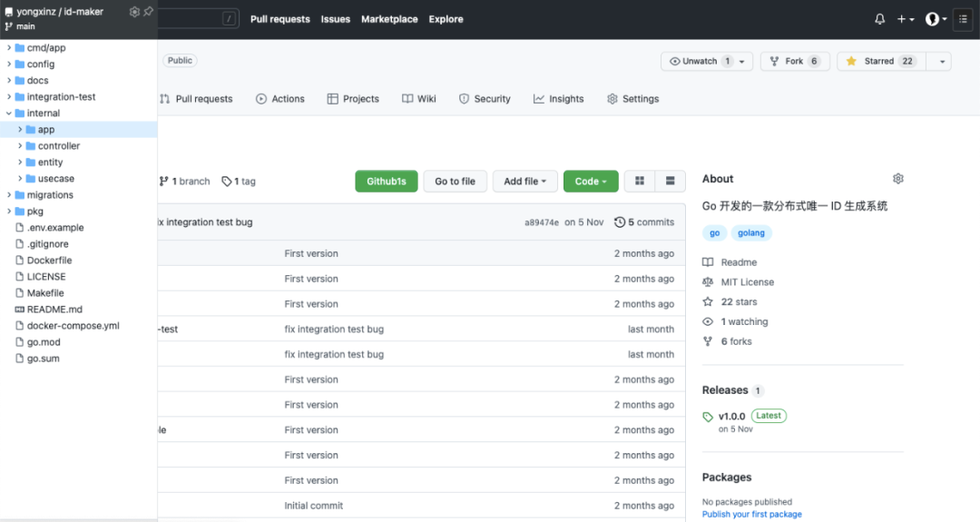
Task: Open the Pull requests repo tab
Action: coord(196,99)
